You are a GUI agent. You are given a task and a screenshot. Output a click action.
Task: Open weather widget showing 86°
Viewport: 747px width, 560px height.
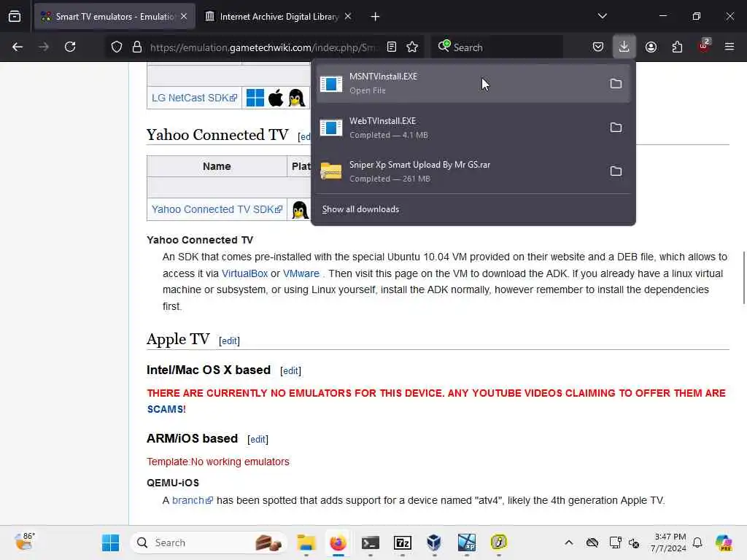pos(25,542)
